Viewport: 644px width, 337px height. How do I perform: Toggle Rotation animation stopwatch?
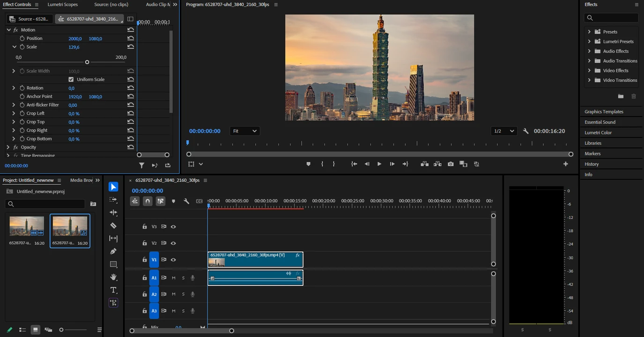point(22,88)
